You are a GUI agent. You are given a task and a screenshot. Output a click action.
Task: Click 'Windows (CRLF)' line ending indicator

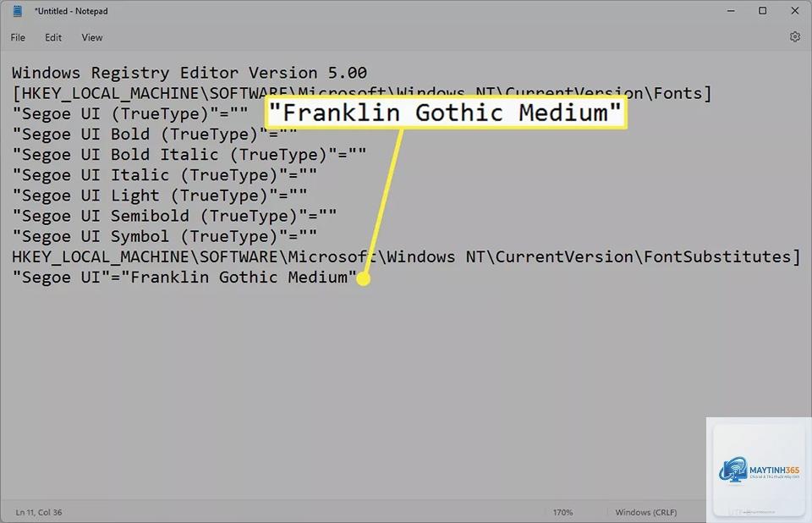pyautogui.click(x=645, y=512)
